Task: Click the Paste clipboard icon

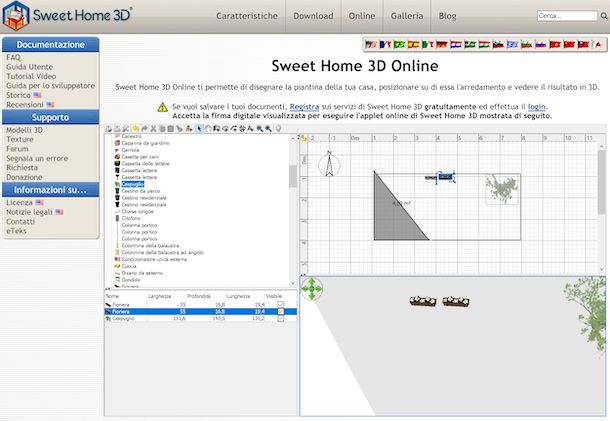Action: click(170, 128)
